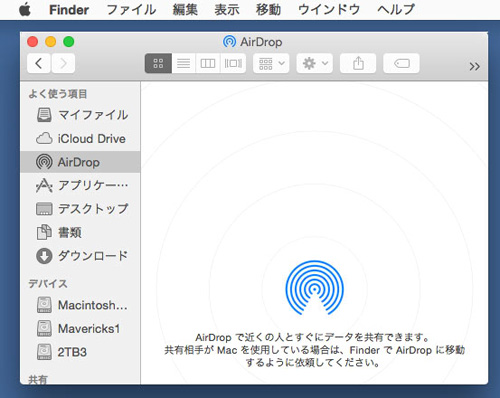Open the 編集 menu
500x398 pixels.
185,10
